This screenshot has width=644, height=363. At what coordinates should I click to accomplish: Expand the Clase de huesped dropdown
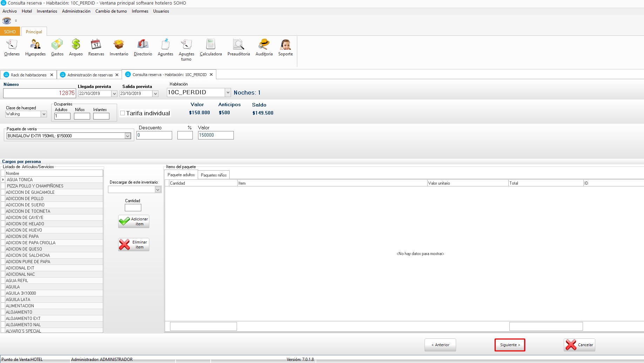coord(44,114)
